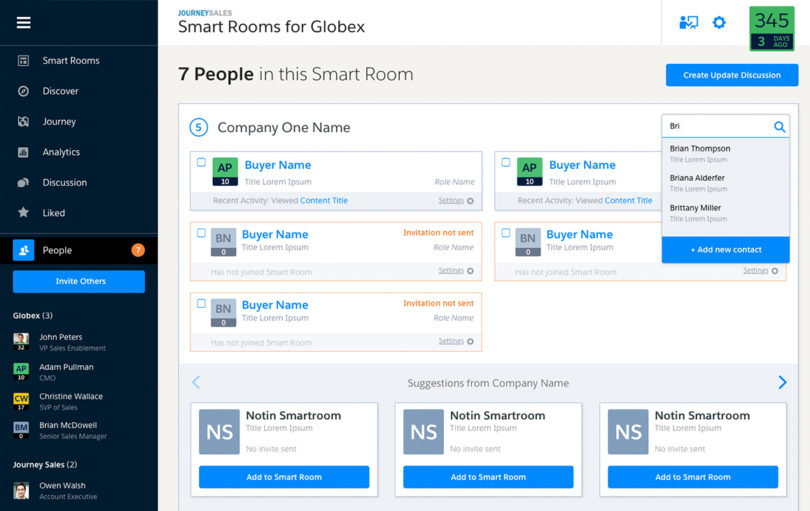Click the Globex (3) group heading
The image size is (810, 511).
coord(33,316)
